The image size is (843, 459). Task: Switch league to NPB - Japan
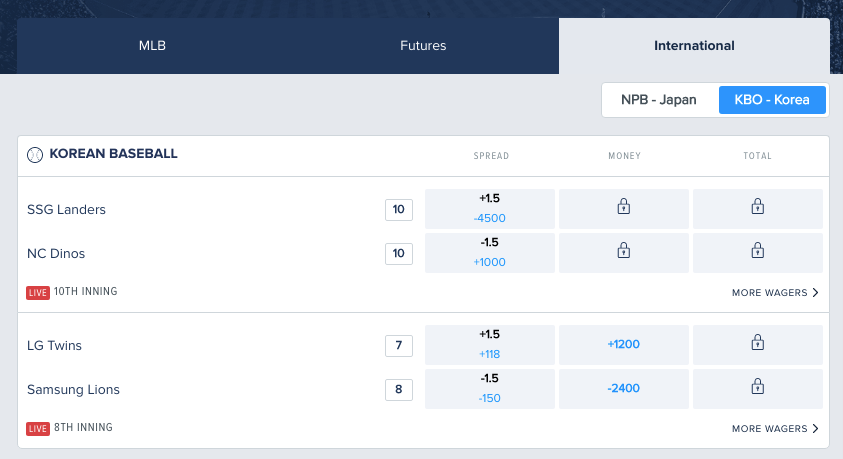(659, 100)
